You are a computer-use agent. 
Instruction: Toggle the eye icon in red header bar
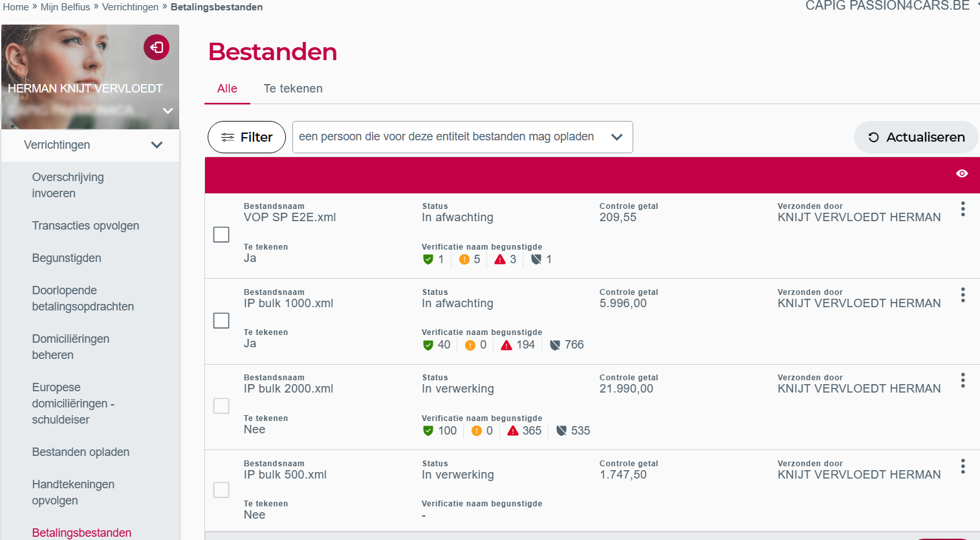click(962, 173)
